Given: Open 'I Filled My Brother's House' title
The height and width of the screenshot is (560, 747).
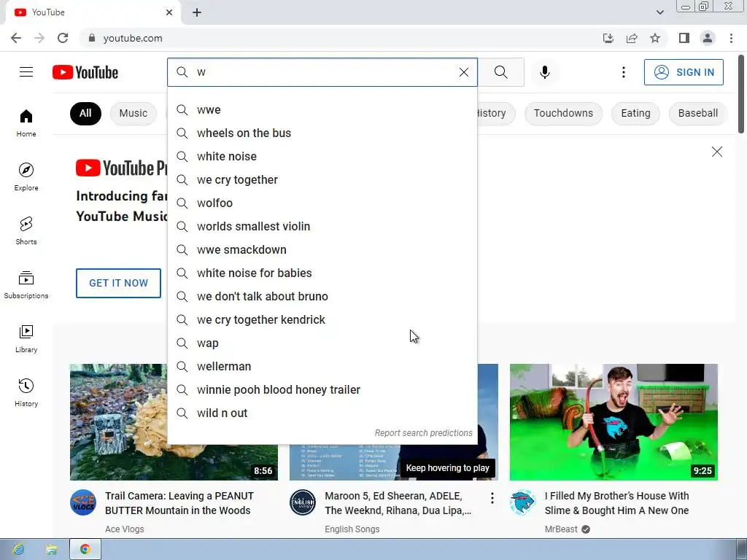Looking at the screenshot, I should coord(617,503).
